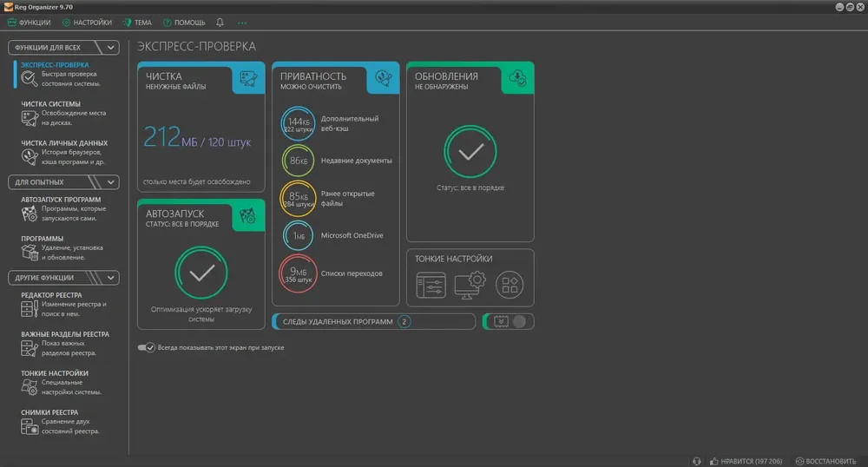The image size is (868, 467).
Task: Click the circular shapes grid icon
Action: point(509,283)
